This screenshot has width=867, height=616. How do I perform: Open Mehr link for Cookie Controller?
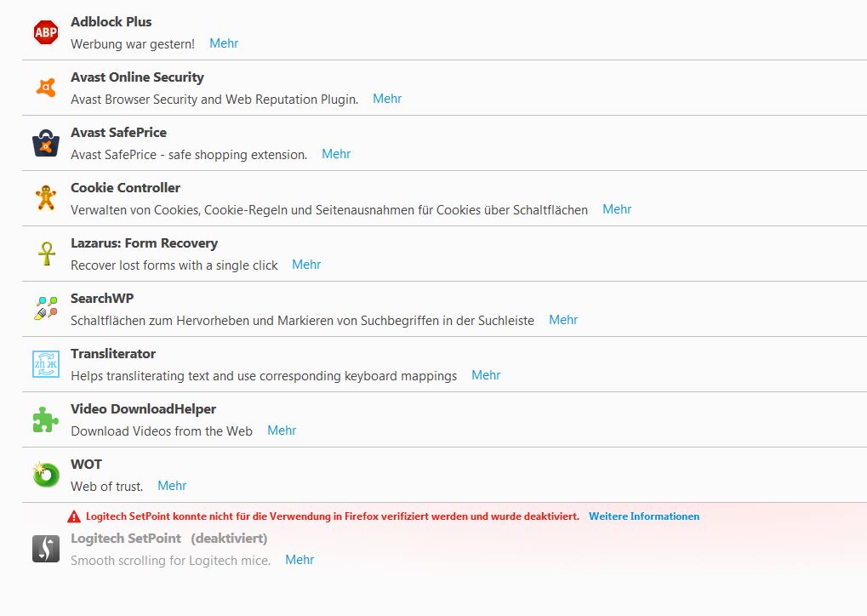pos(617,209)
